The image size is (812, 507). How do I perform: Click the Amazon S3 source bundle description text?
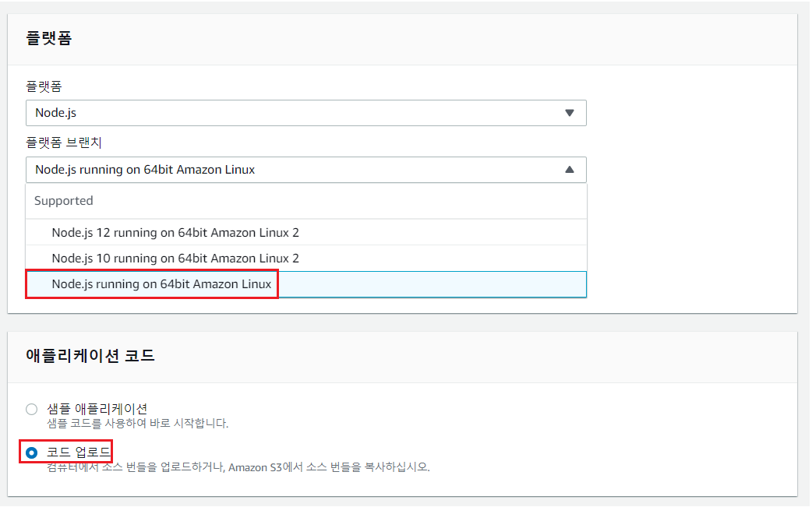[x=238, y=467]
